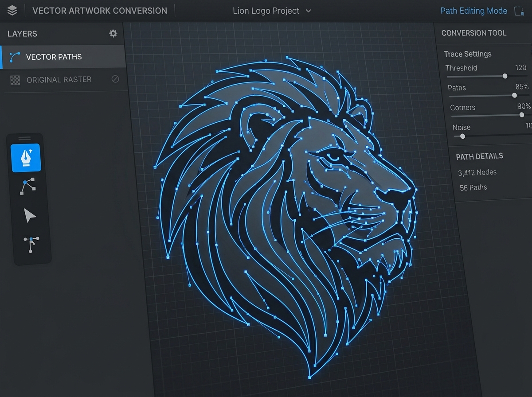The image size is (532, 397).
Task: Select the arrow selection tool
Action: 30,216
